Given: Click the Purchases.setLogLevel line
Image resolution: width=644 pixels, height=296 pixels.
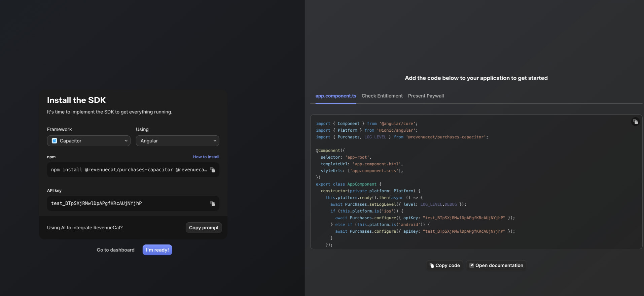Looking at the screenshot, I should 398,204.
